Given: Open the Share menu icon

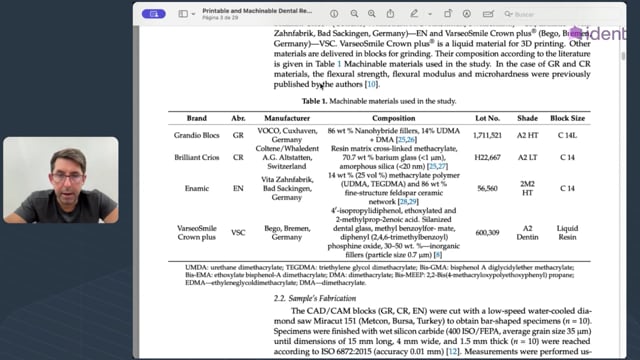Looking at the screenshot, I should click(x=390, y=14).
